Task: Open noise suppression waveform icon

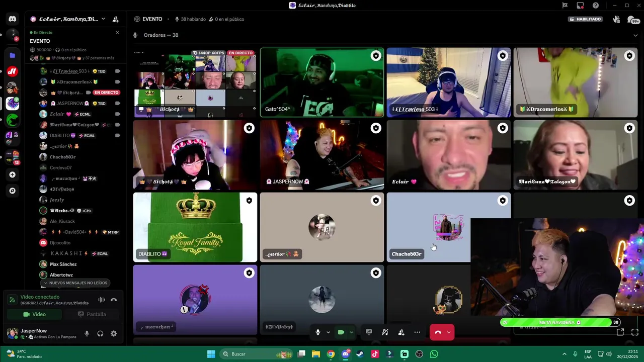Action: [102, 300]
